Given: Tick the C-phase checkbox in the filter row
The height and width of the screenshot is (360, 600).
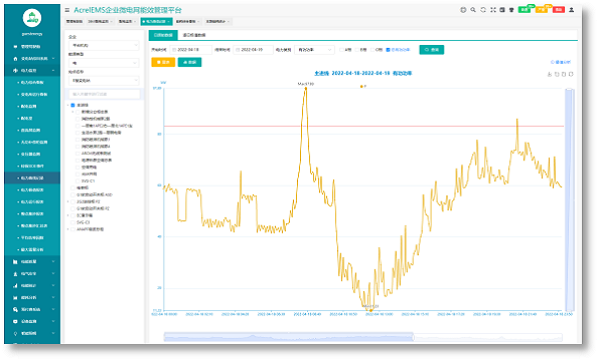Looking at the screenshot, I should 372,50.
